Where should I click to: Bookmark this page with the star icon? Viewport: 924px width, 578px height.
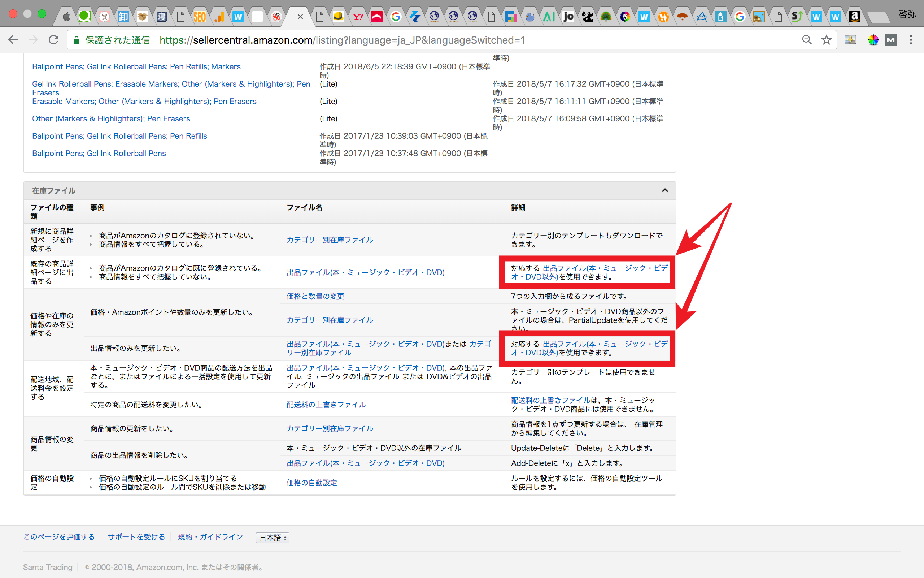tap(826, 40)
